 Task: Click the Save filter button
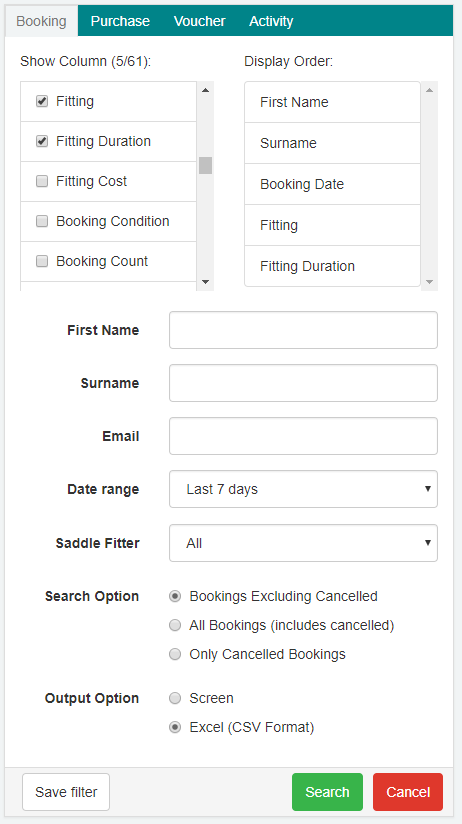click(x=66, y=792)
